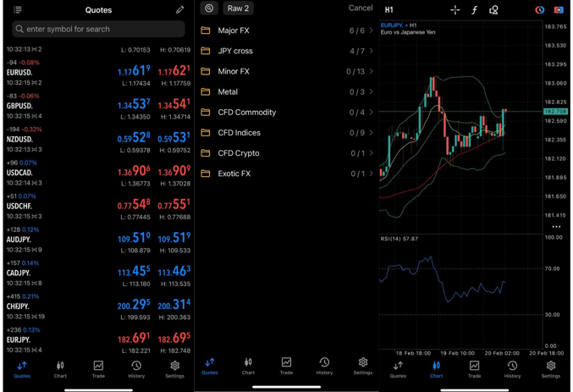Click the EURJPY H1 chart title label

click(399, 25)
